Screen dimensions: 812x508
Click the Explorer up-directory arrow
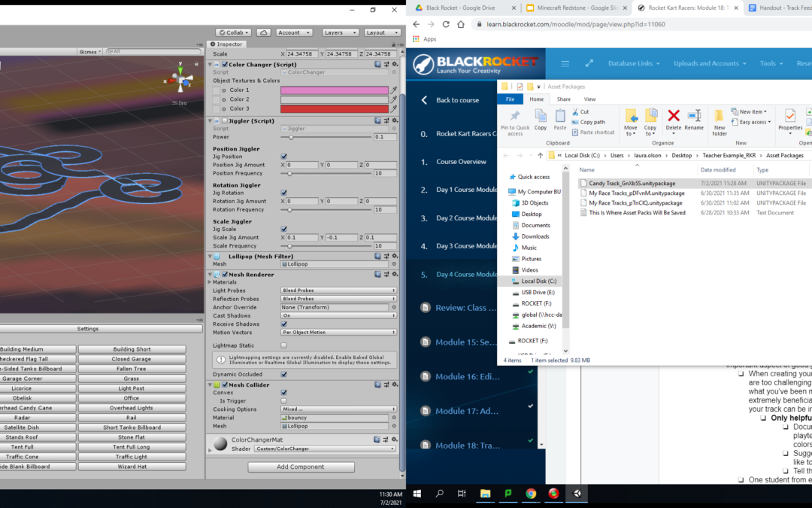tap(540, 156)
